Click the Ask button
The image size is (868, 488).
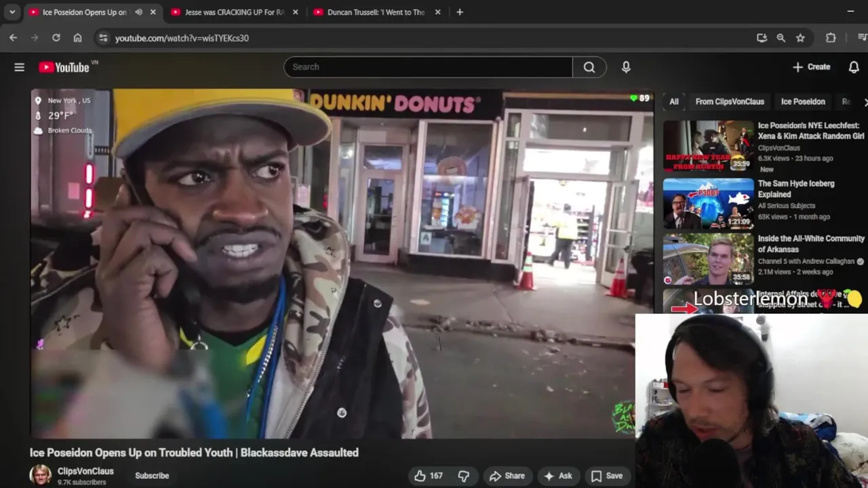click(558, 476)
